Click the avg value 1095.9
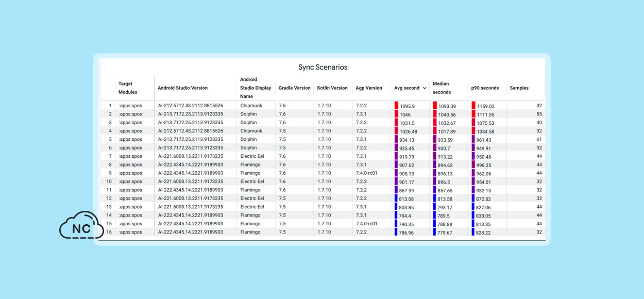Screen dimensions: 644x299 407,106
